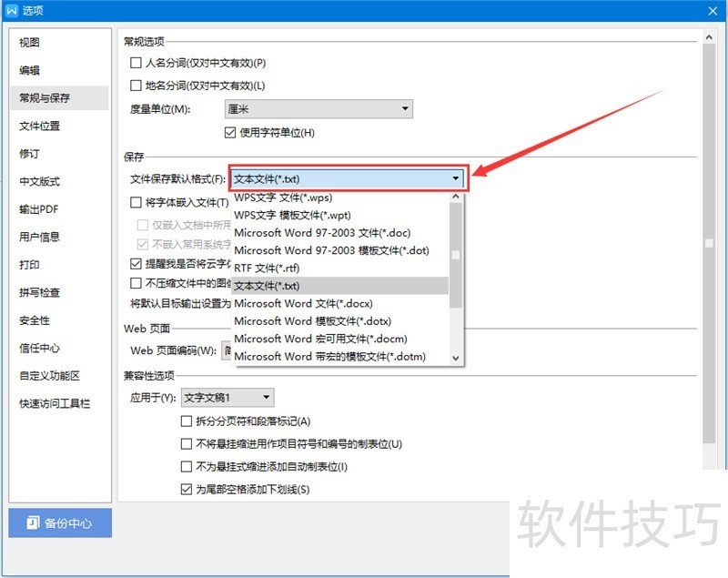Image resolution: width=728 pixels, height=578 pixels.
Task: Click the format list scrollbar thumb
Action: [456, 256]
